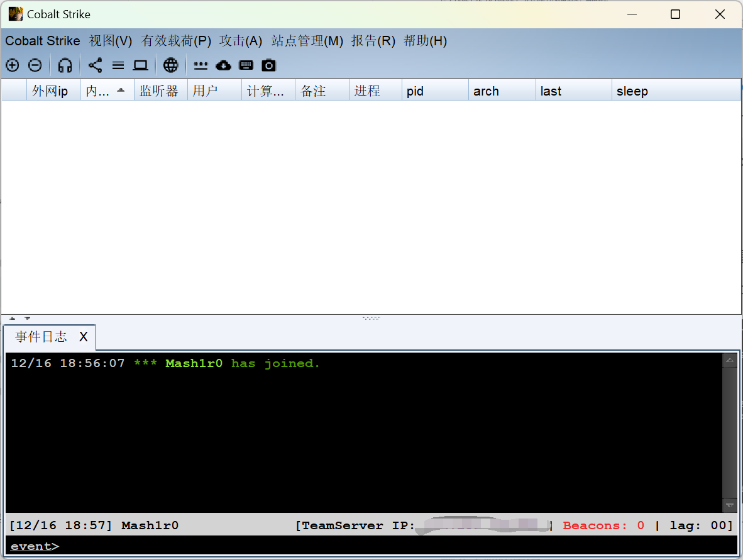Screen dimensions: 743x560
Task: Sort by 外网ip column header
Action: point(53,91)
